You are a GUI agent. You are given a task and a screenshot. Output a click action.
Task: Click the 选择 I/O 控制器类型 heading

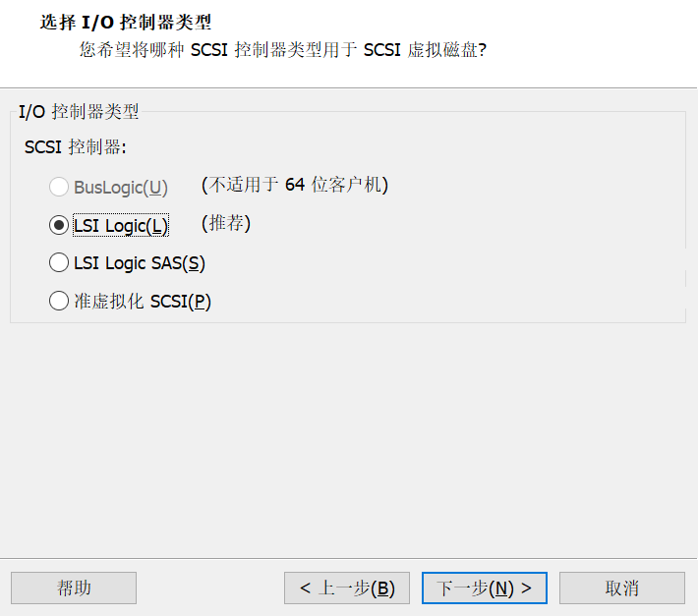(x=126, y=22)
